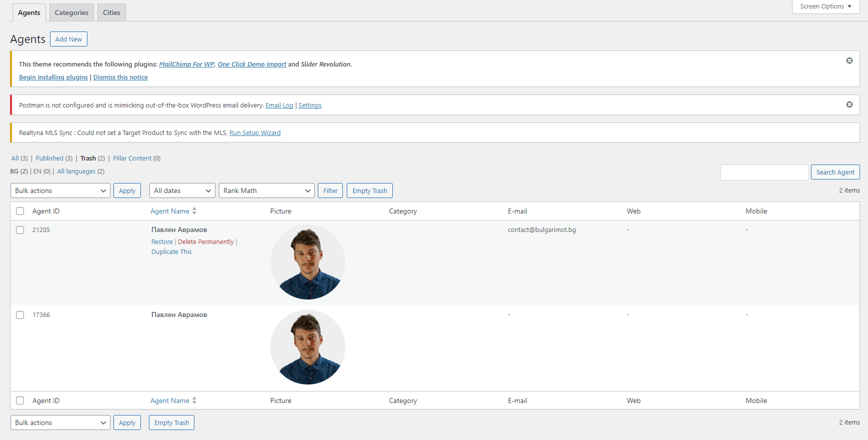Viewport: 868px width, 440px height.
Task: Click sort arrows beside top Agent Name header
Action: click(x=194, y=211)
